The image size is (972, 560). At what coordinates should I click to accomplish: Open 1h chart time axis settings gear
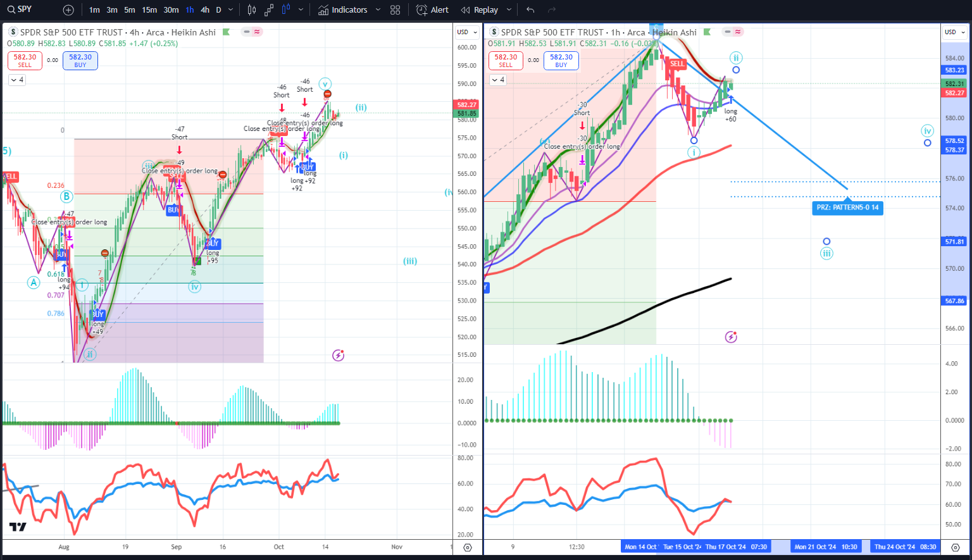point(956,547)
